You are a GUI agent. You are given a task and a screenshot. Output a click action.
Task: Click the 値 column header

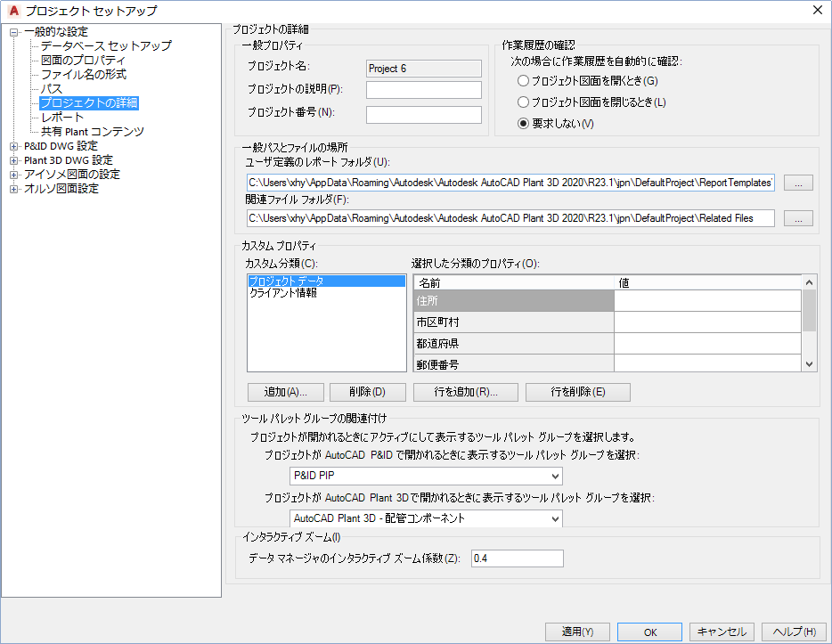[708, 282]
